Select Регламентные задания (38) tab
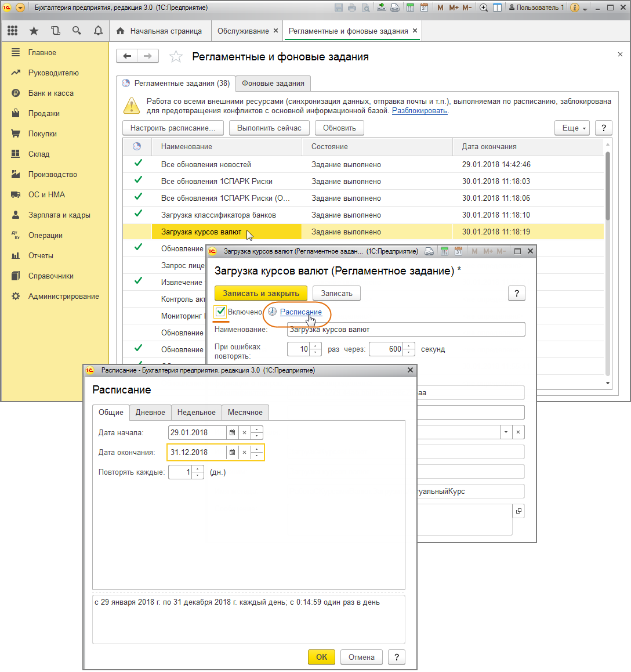The width and height of the screenshot is (631, 672). pos(176,83)
